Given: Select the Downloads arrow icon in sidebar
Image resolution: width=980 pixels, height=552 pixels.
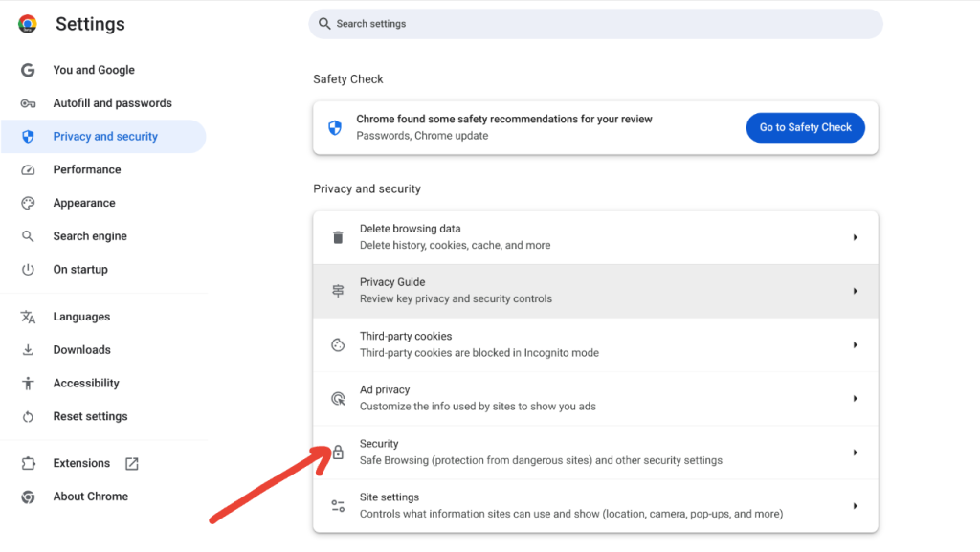Looking at the screenshot, I should [x=26, y=349].
